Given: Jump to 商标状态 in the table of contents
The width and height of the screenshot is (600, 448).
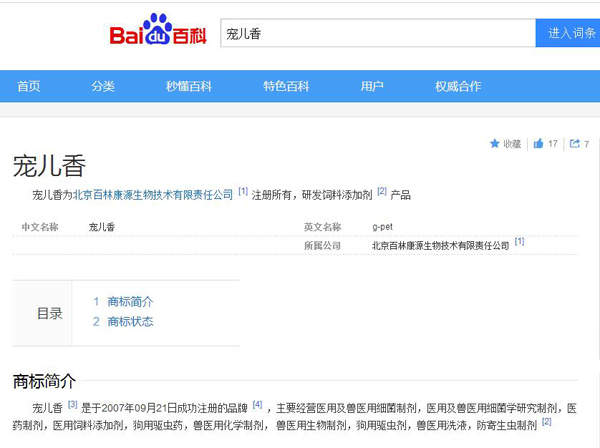Looking at the screenshot, I should pyautogui.click(x=130, y=321).
